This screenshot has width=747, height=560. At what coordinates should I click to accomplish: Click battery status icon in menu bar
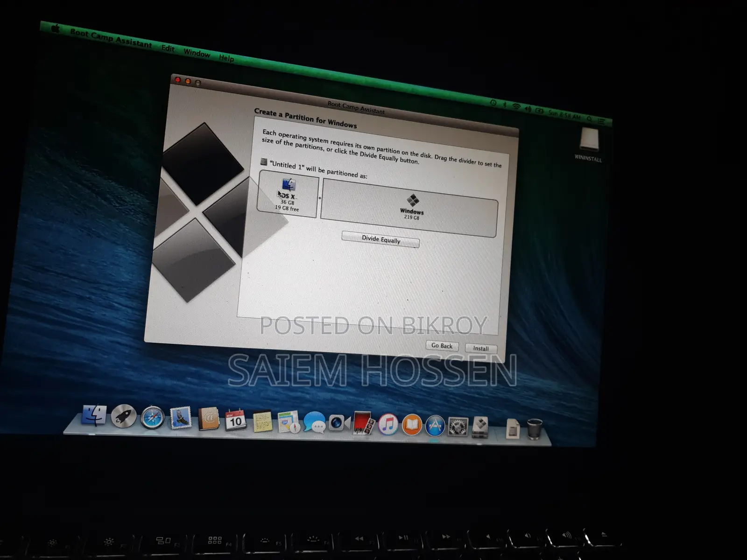[x=540, y=111]
